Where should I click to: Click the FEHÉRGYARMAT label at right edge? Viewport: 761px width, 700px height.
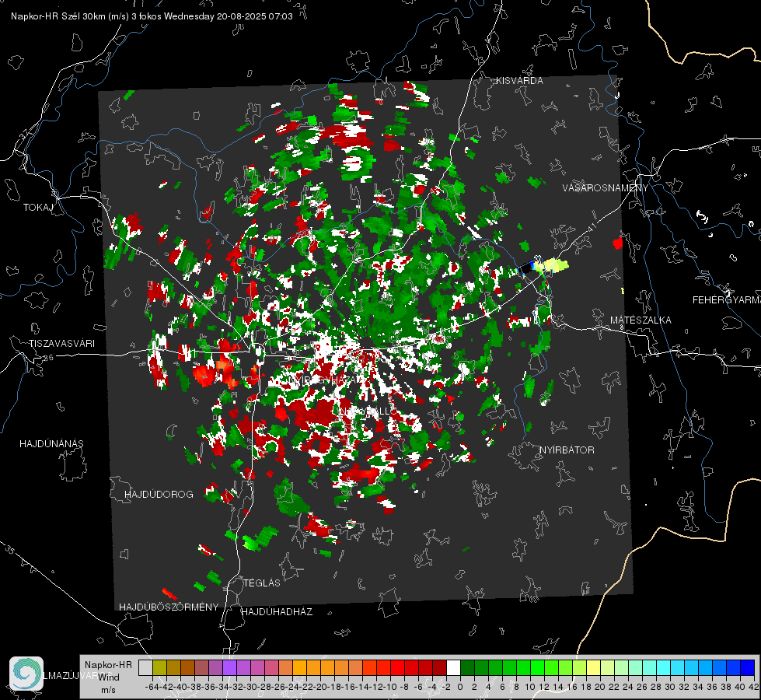pos(727,300)
